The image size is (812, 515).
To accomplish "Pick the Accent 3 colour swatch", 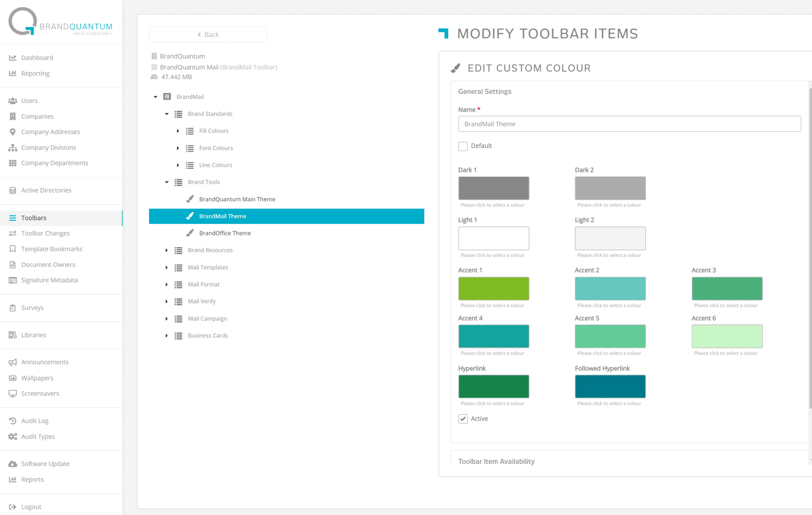I will [727, 289].
